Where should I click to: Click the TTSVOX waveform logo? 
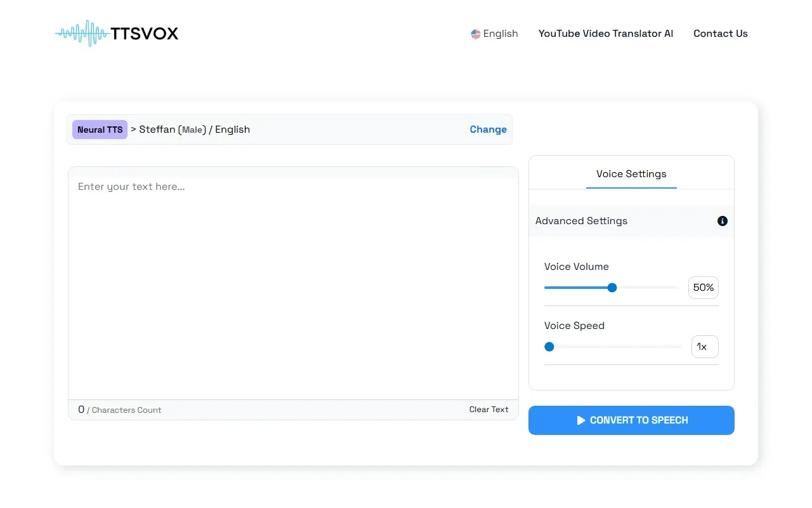(x=81, y=33)
